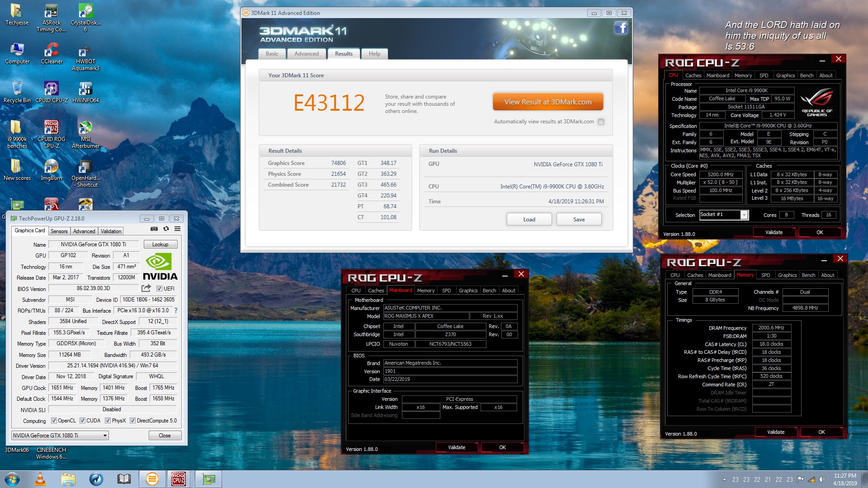Image resolution: width=868 pixels, height=488 pixels.
Task: Click Lookup button in GPU-Z
Action: (x=160, y=244)
